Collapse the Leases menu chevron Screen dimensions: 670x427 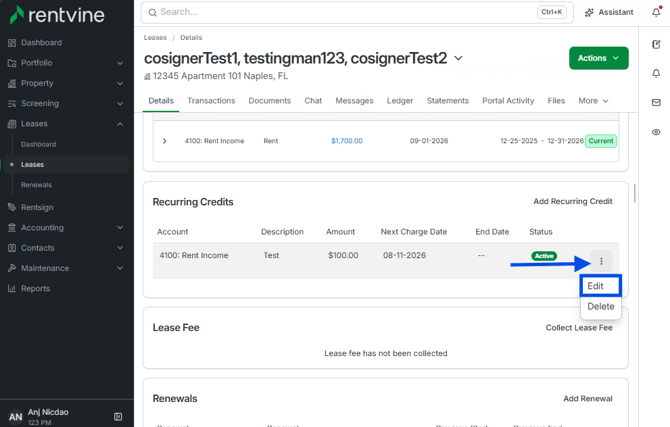pos(120,124)
